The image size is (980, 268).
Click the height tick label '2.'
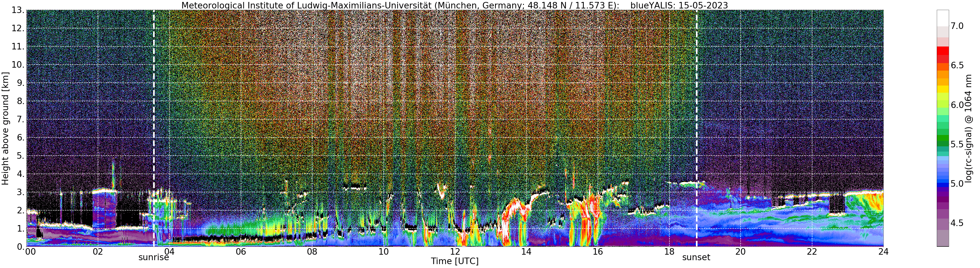20,210
